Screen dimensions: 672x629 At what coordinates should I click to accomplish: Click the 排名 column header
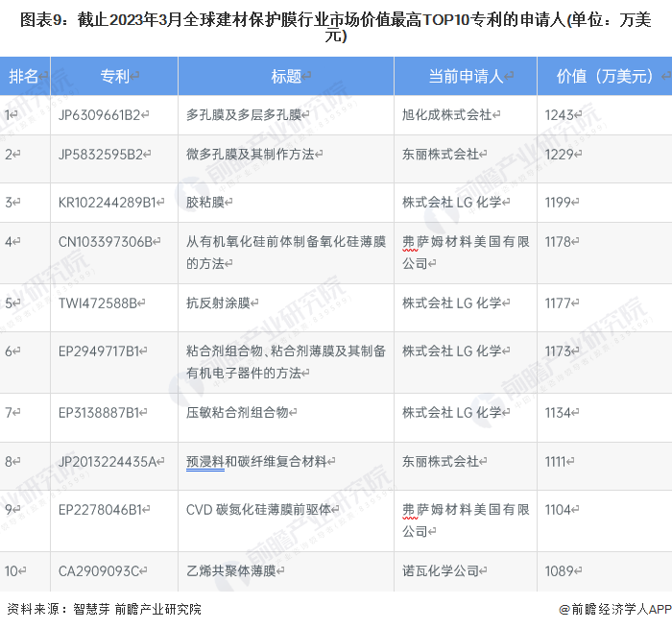pos(24,76)
